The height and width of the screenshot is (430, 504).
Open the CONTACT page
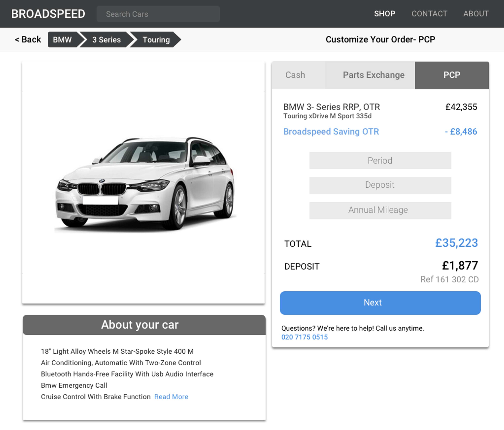click(x=429, y=14)
